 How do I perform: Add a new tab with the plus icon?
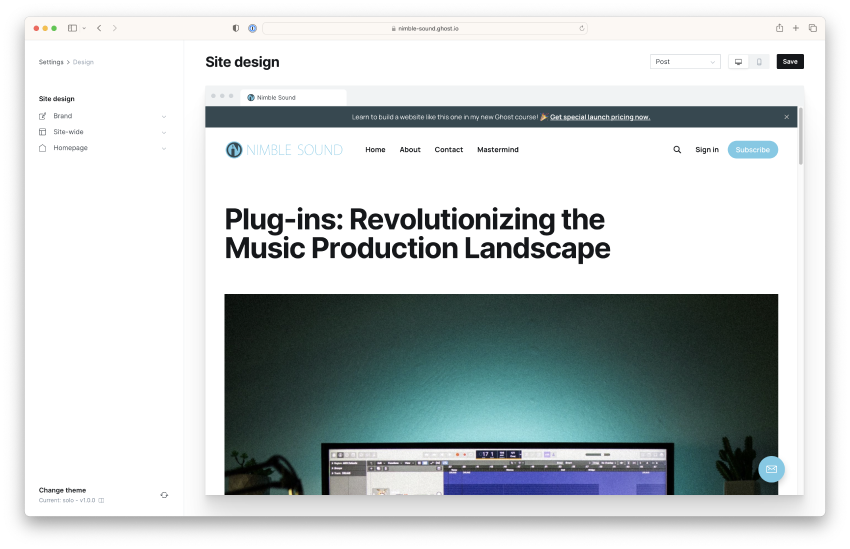coord(796,28)
